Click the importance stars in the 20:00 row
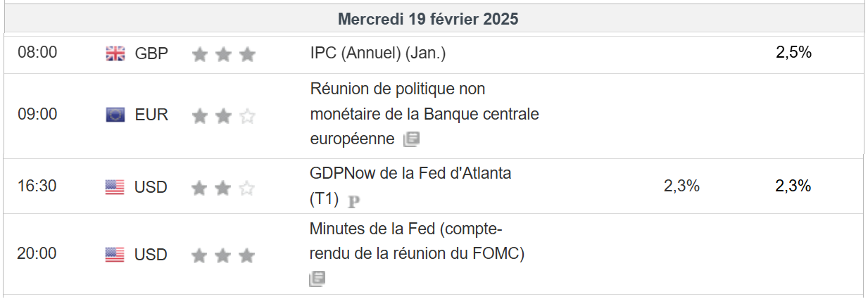The image size is (868, 299). pos(223,255)
